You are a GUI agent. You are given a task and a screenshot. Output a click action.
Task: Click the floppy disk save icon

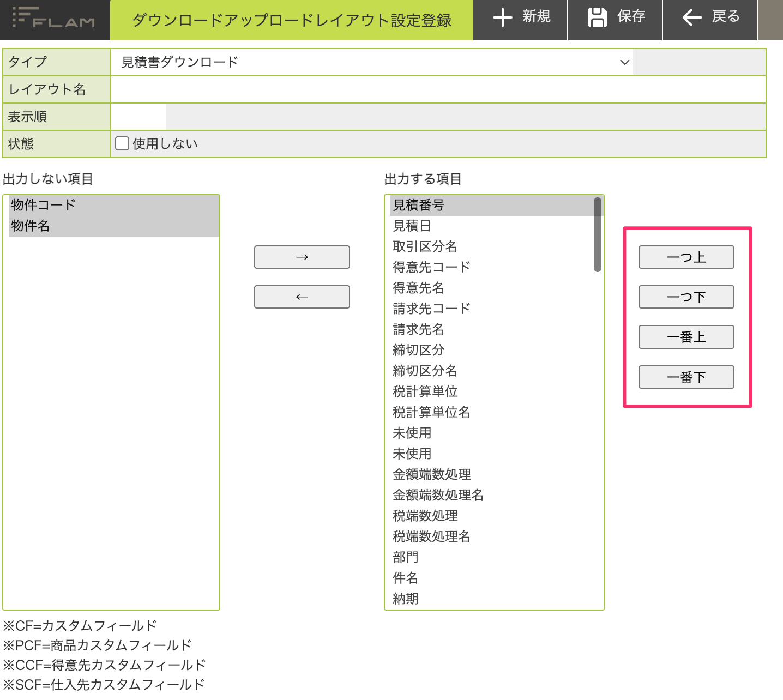click(x=598, y=17)
